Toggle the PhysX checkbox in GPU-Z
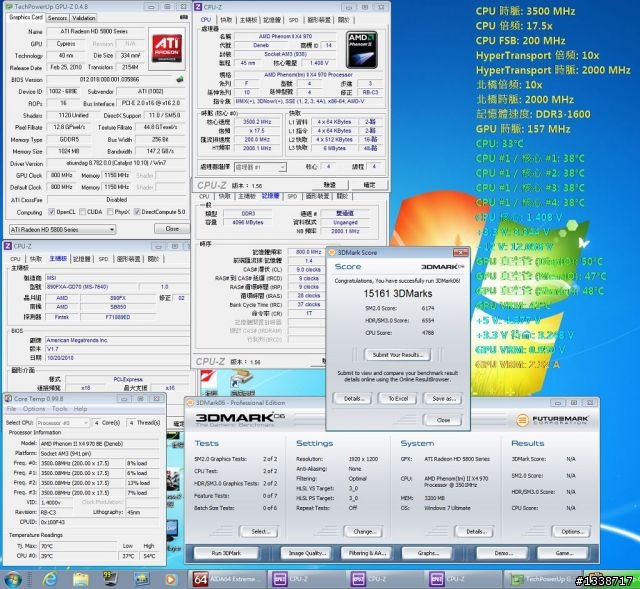Screen dimensions: 640x589 click(110, 211)
